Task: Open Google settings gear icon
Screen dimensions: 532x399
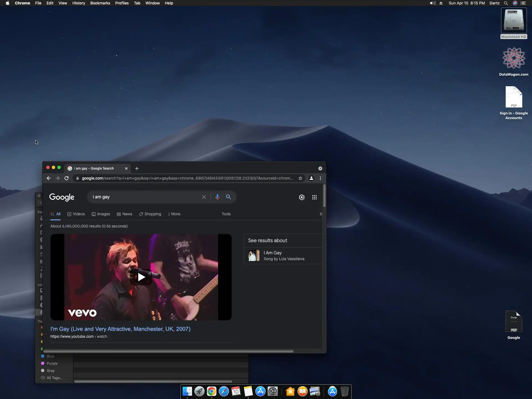Action: [x=301, y=197]
